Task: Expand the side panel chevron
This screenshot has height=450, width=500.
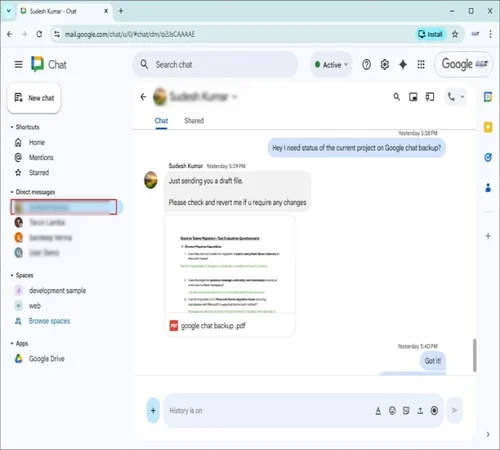Action: 488,434
